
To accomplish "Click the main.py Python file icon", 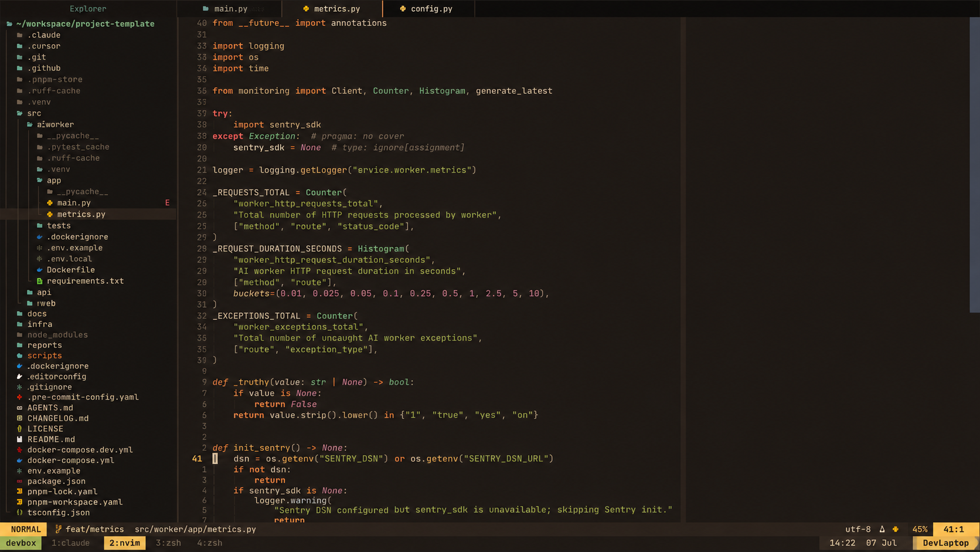I will pyautogui.click(x=50, y=203).
